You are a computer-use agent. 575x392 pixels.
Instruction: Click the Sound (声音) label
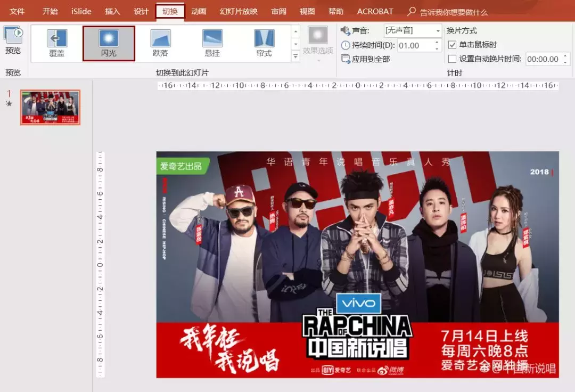coord(360,31)
